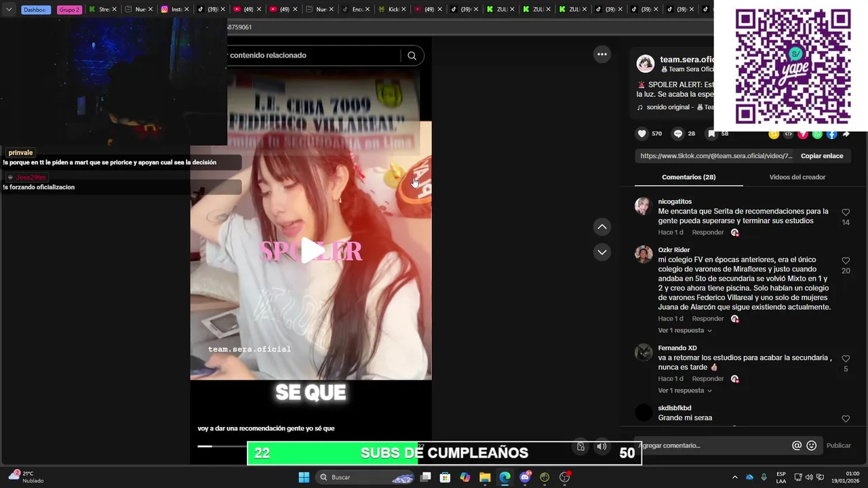Open more share options arrow
The width and height of the screenshot is (868, 488).
click(x=846, y=134)
